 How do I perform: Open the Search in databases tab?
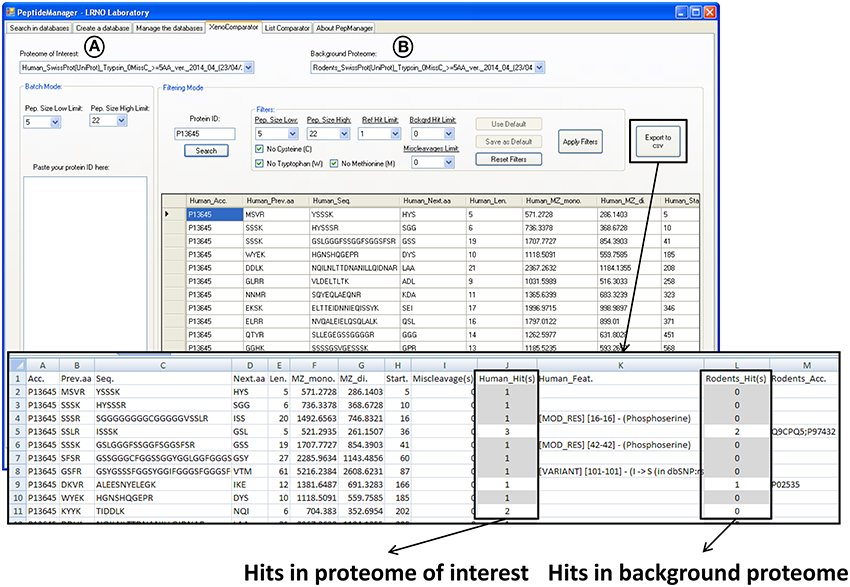click(40, 28)
